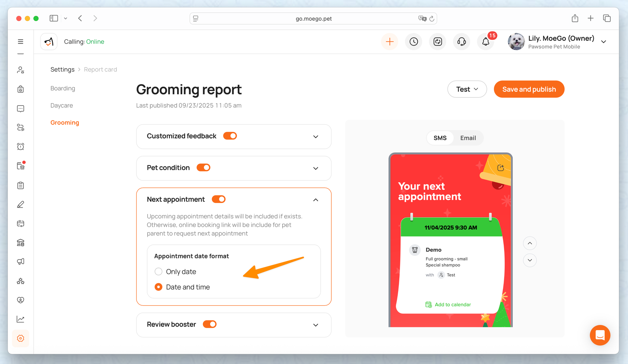This screenshot has height=364, width=628.
Task: Open the settings gear in sidebar
Action: click(21, 338)
